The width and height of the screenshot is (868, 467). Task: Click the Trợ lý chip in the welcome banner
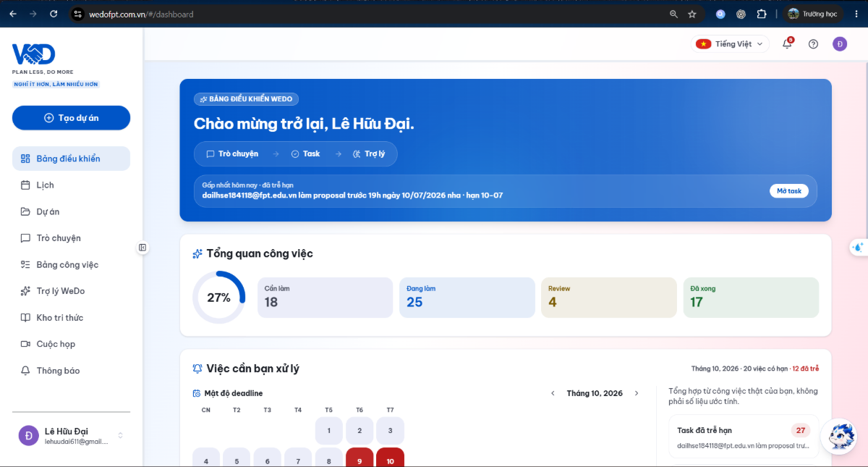[368, 153]
